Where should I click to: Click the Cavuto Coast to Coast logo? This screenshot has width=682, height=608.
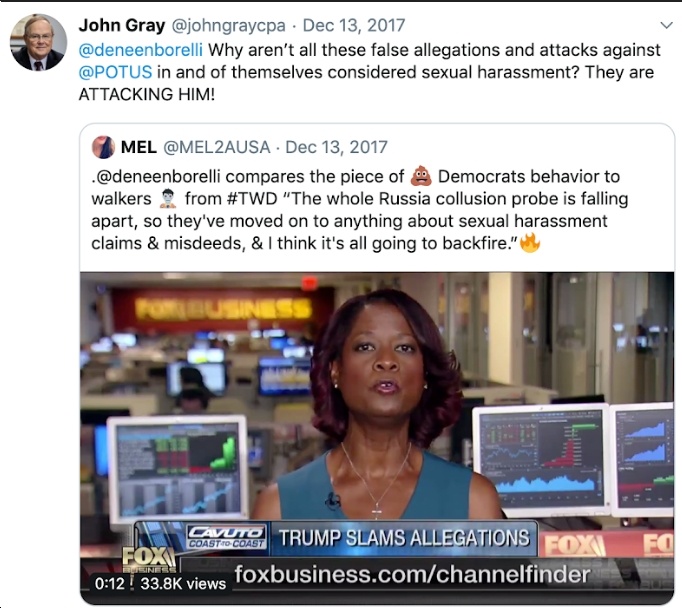click(x=226, y=537)
